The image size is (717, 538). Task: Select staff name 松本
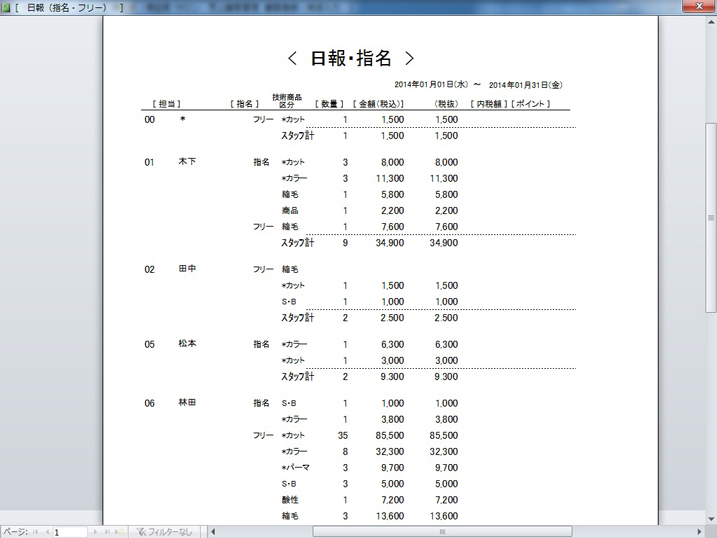tap(187, 344)
